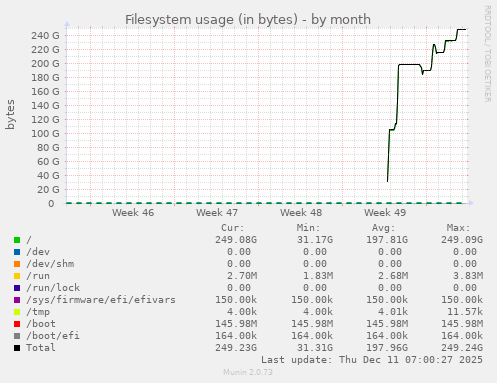Click the 'Last update' timestamp line
Viewport: 497px width, 383px height.
(x=372, y=360)
